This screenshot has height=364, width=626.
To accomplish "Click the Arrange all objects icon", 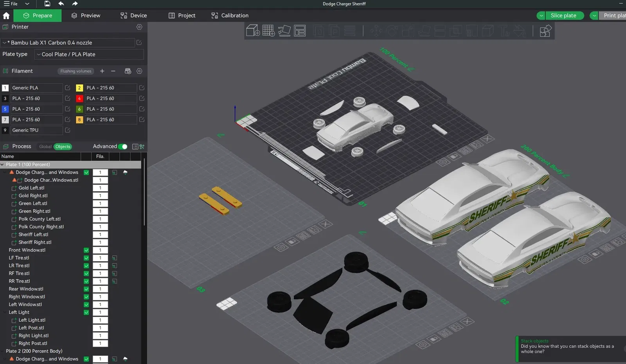I will click(300, 30).
